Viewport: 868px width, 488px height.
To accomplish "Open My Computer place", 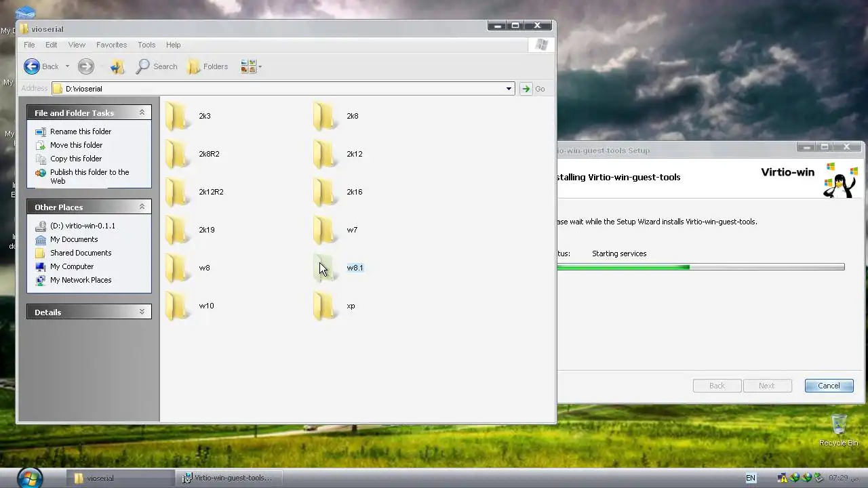I will [x=72, y=266].
